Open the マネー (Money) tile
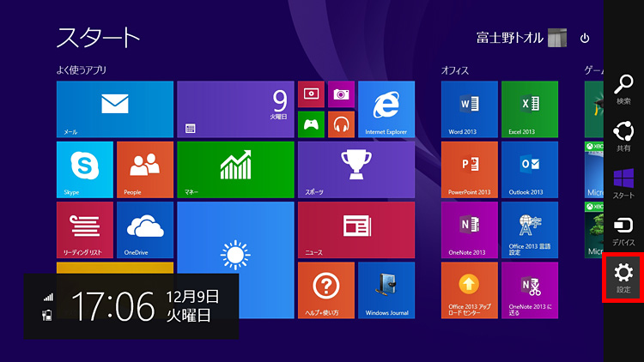644x362 pixels. click(236, 170)
